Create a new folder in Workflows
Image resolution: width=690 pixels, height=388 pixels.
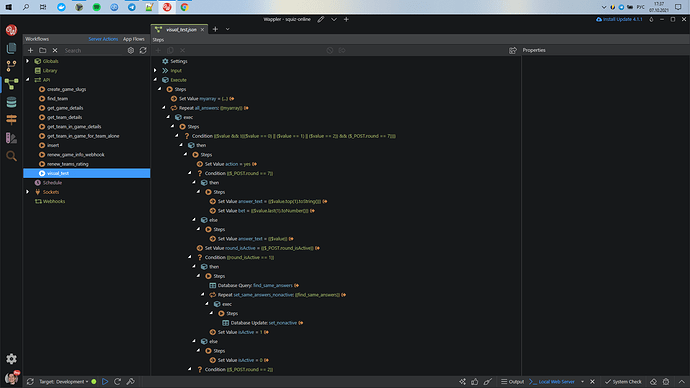(43, 51)
